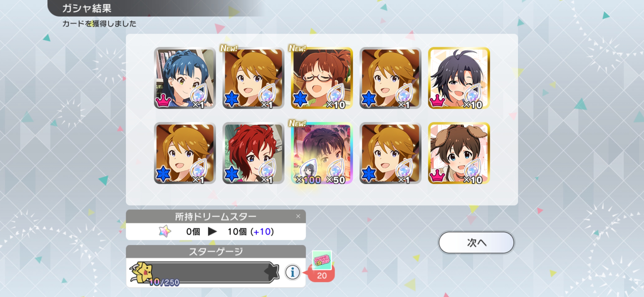Viewport: 644px width, 297px height.
Task: Click the rainbow dream star icon
Action: click(165, 231)
